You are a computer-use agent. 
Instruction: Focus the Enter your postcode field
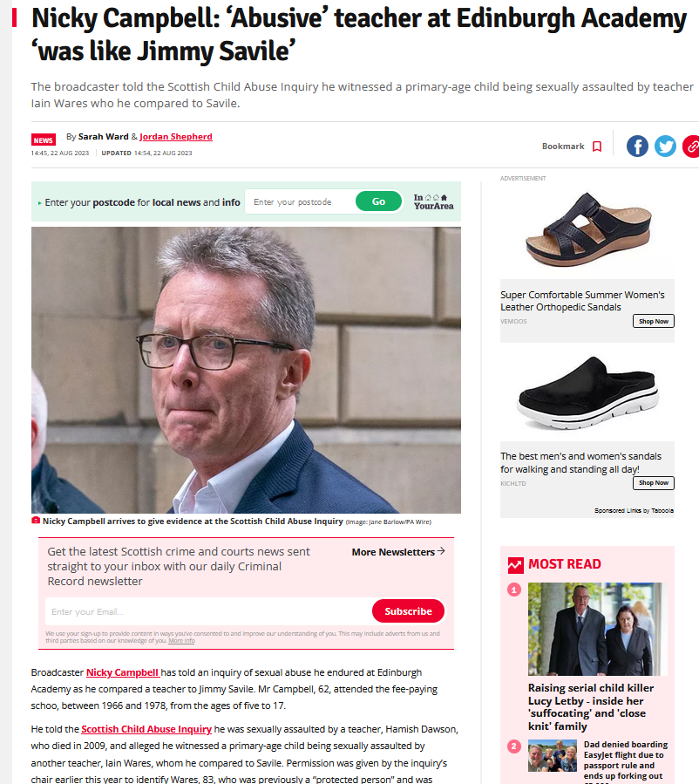click(x=302, y=201)
